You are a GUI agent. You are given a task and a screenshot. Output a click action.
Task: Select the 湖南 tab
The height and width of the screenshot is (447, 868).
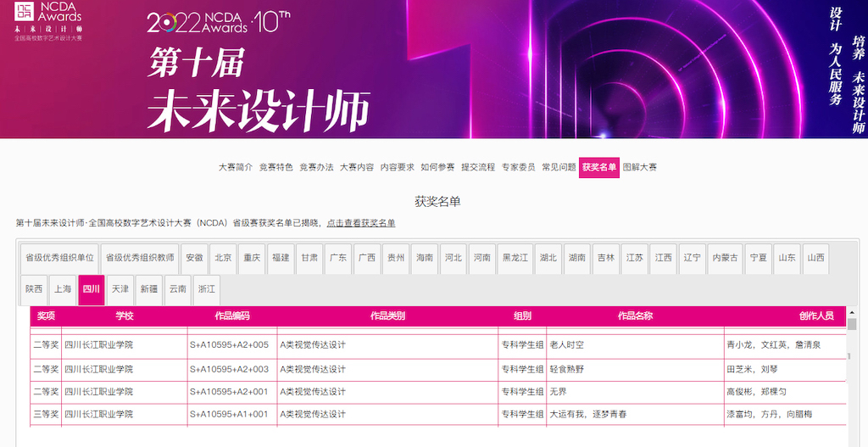(x=577, y=258)
